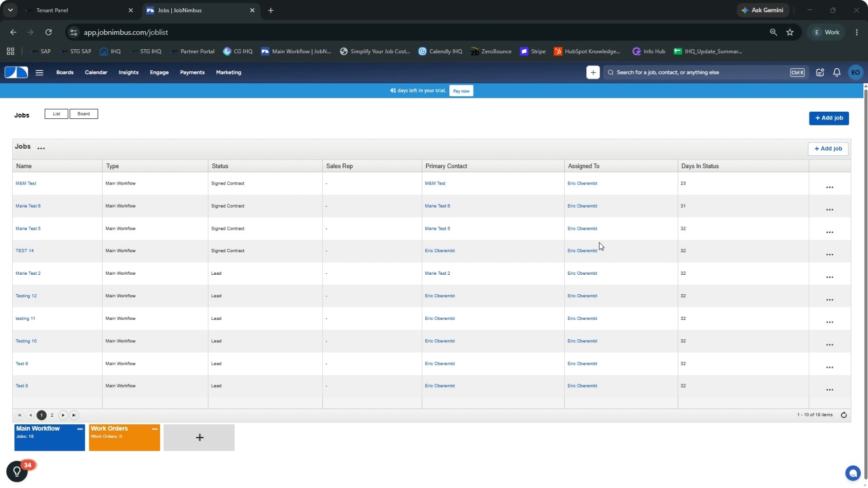Switch to Board view toggle
868x488 pixels.
coord(84,114)
